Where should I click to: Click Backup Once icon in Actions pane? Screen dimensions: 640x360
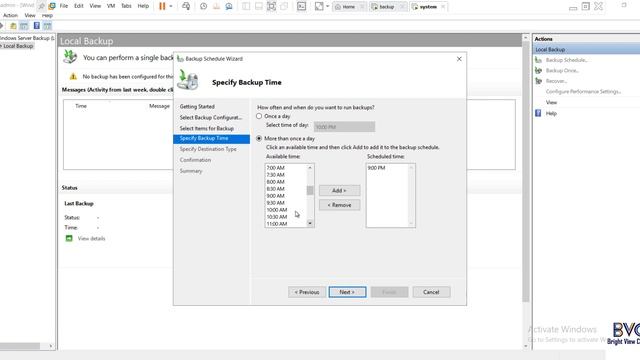[538, 70]
